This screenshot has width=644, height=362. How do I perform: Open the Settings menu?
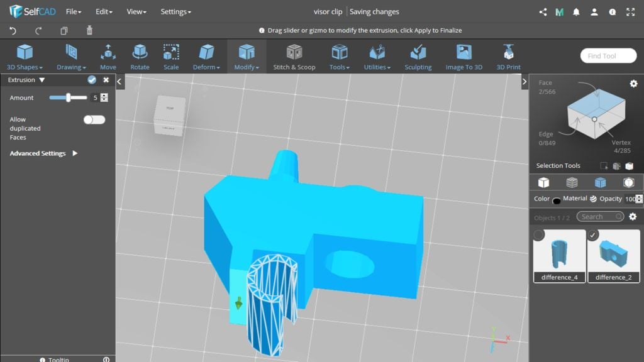tap(175, 11)
